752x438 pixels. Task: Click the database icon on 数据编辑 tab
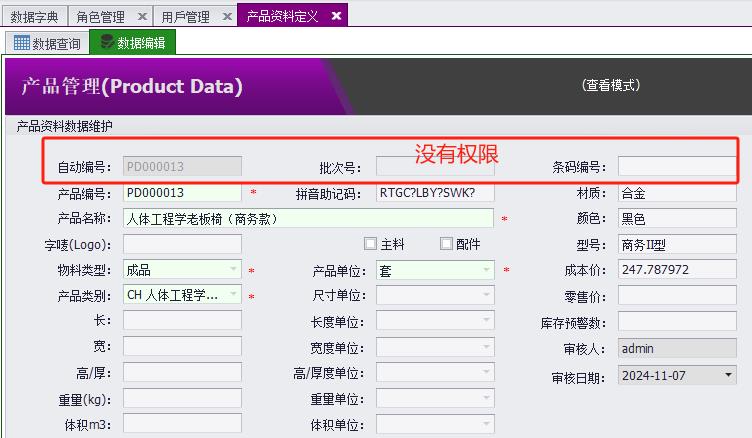(106, 43)
